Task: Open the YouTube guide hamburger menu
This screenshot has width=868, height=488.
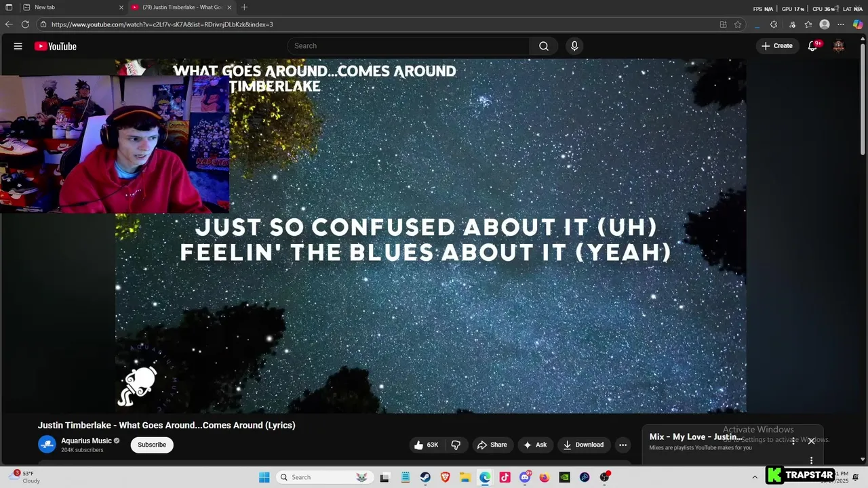Action: 18,46
